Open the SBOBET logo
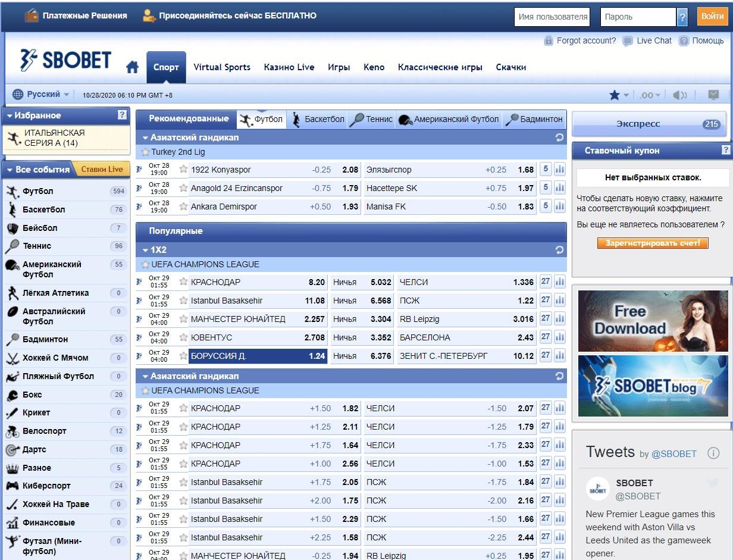The width and height of the screenshot is (733, 560). [65, 60]
